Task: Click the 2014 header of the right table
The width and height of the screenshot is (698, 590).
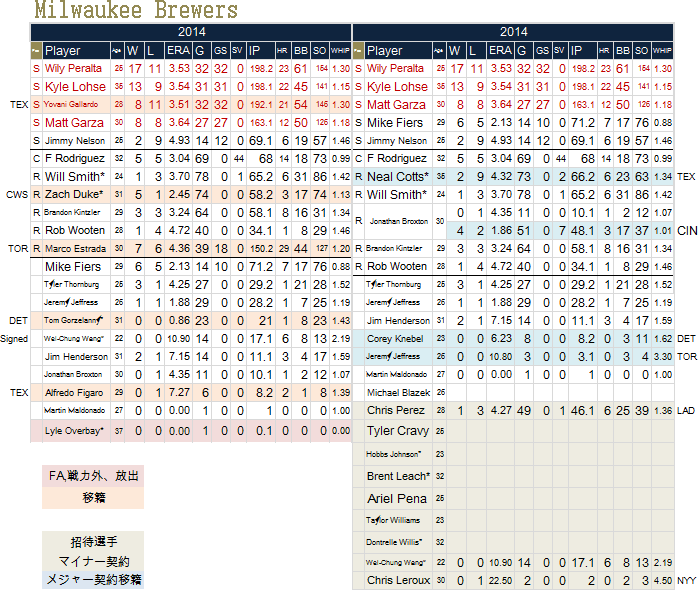Action: pyautogui.click(x=513, y=32)
